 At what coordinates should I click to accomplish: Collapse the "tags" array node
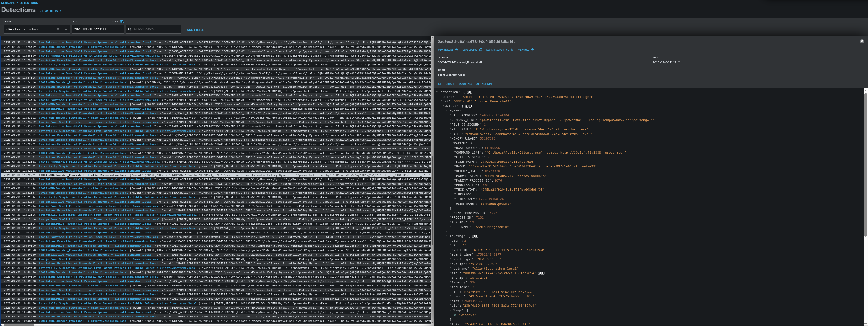click(x=451, y=311)
